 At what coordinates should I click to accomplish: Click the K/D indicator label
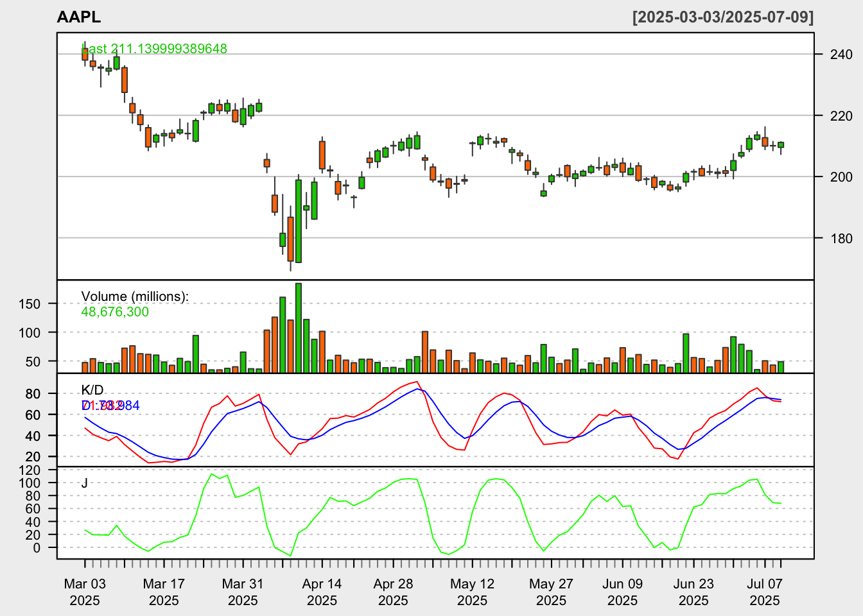(x=92, y=390)
